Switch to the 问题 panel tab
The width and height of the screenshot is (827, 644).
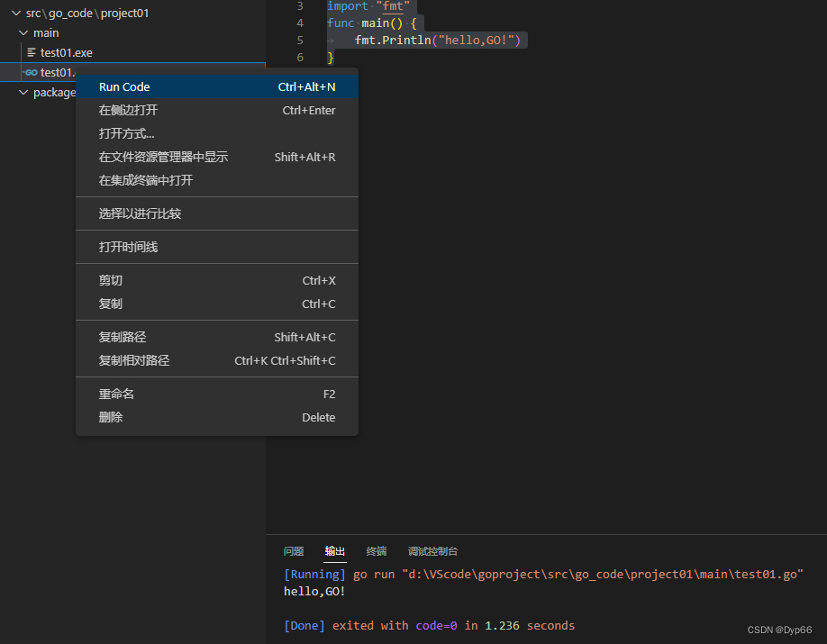[294, 551]
